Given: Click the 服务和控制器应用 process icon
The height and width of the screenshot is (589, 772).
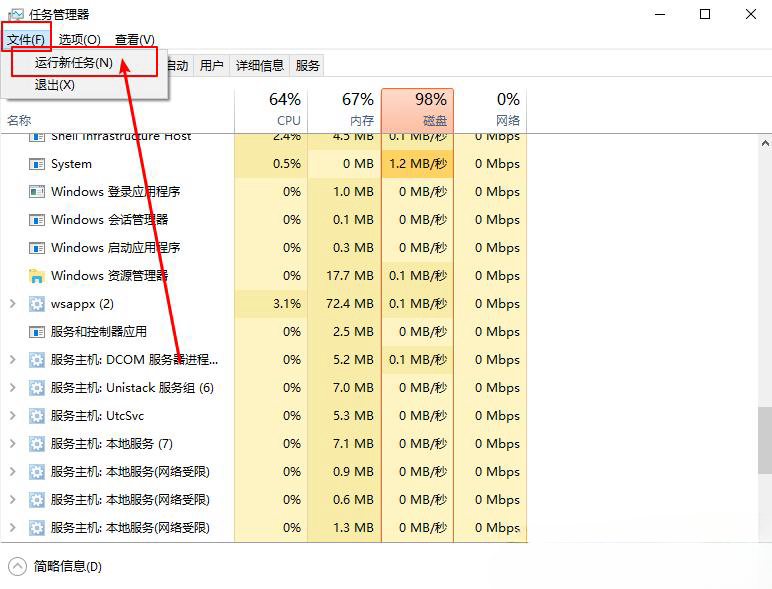Looking at the screenshot, I should 36,332.
